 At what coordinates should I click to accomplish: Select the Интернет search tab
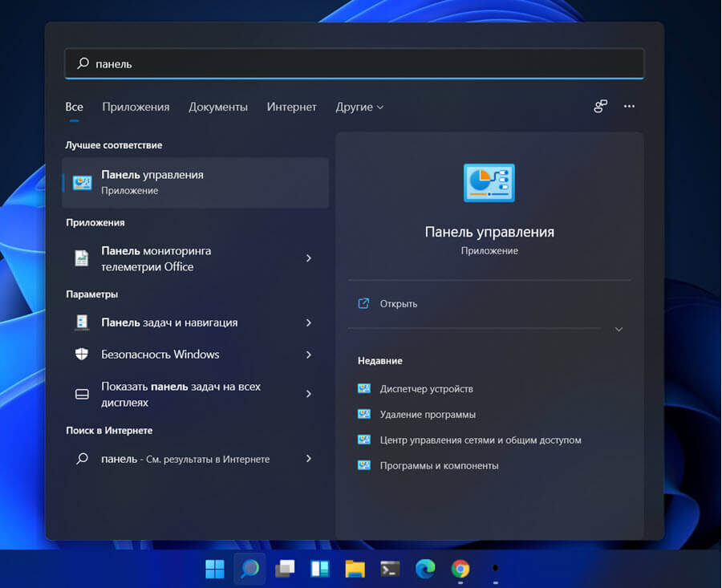291,107
